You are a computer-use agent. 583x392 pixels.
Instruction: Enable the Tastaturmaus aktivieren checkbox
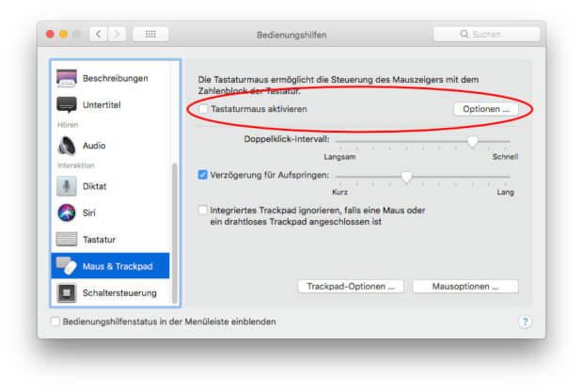click(x=203, y=109)
